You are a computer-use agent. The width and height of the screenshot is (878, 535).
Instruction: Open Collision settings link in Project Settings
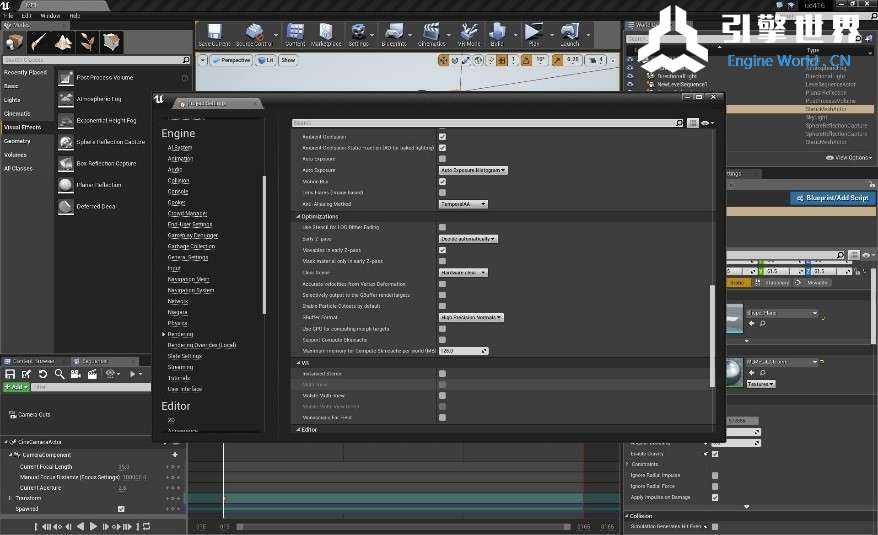click(x=179, y=181)
